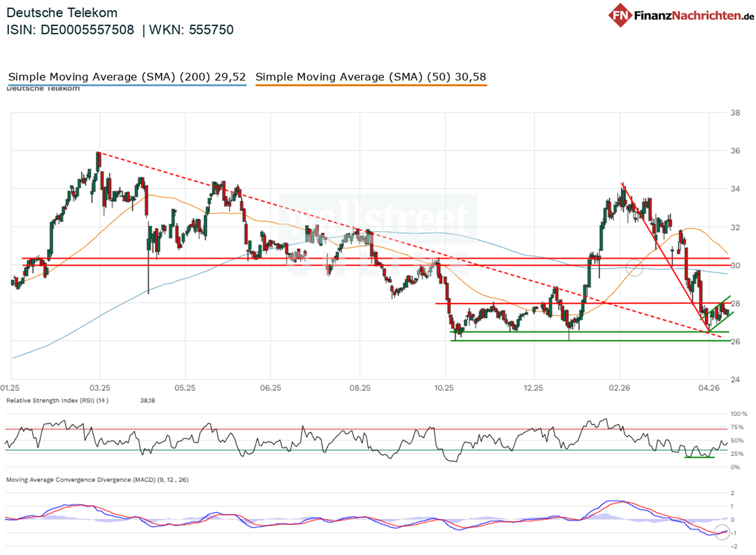Click the Moving Average Convergence Divergence (MACD) label
This screenshot has width=756, height=555.
coord(97,480)
